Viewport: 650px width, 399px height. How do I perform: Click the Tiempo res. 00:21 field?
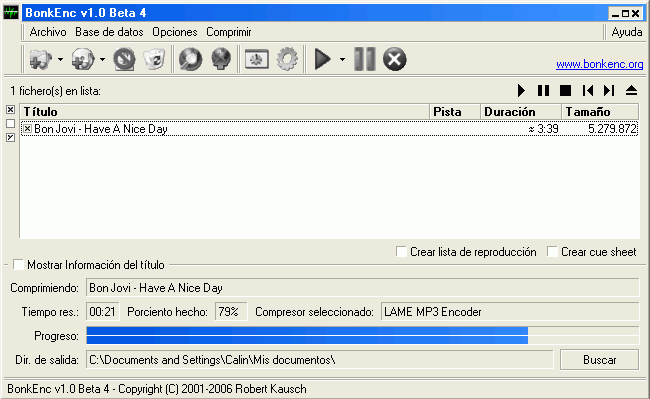pyautogui.click(x=102, y=312)
